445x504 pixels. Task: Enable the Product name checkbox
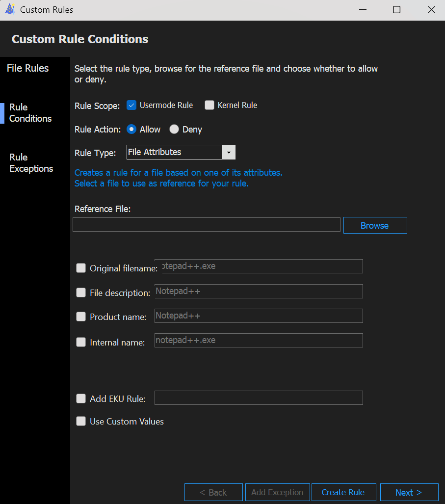[x=81, y=317]
